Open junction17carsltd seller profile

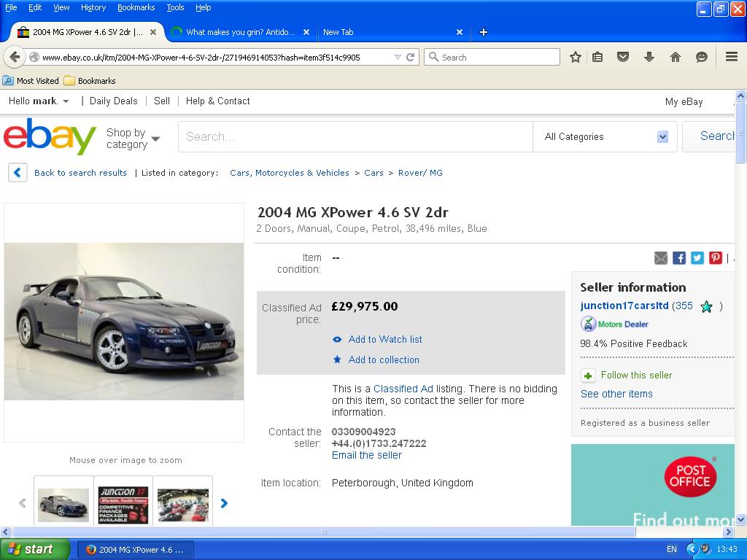(x=624, y=306)
